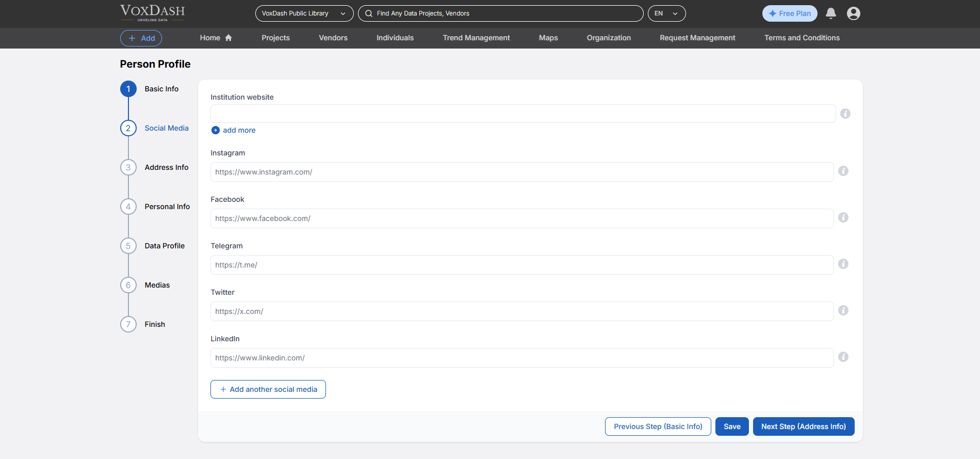Open the Organization menu
980x459 pixels.
[x=609, y=38]
